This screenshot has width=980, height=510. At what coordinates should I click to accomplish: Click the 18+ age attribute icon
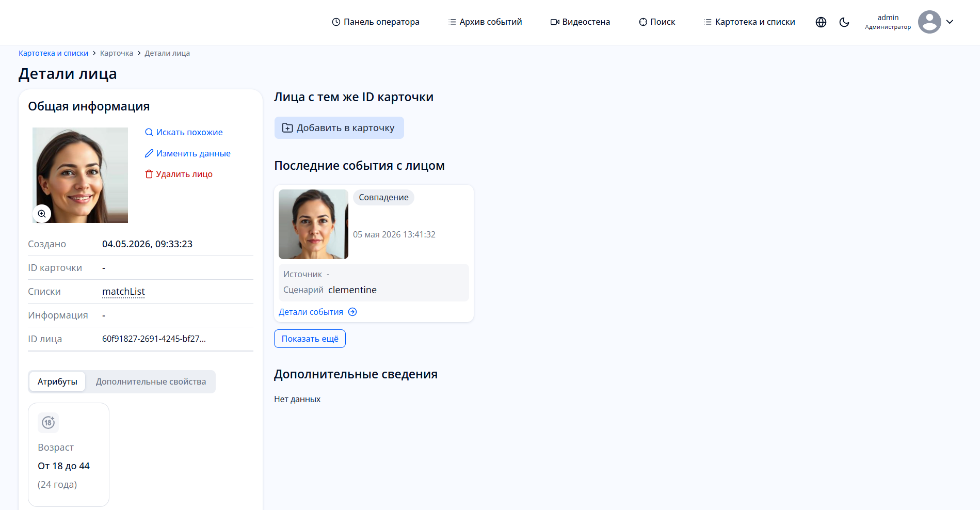(48, 423)
